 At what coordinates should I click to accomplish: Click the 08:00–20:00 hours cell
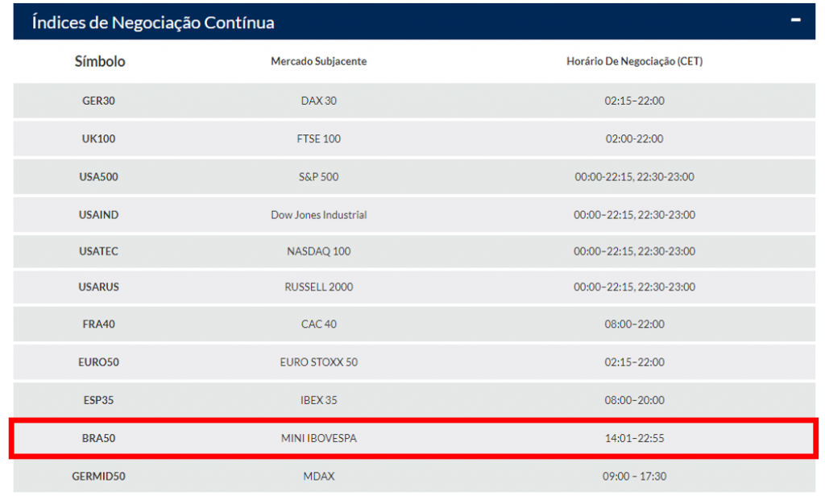[x=635, y=400]
